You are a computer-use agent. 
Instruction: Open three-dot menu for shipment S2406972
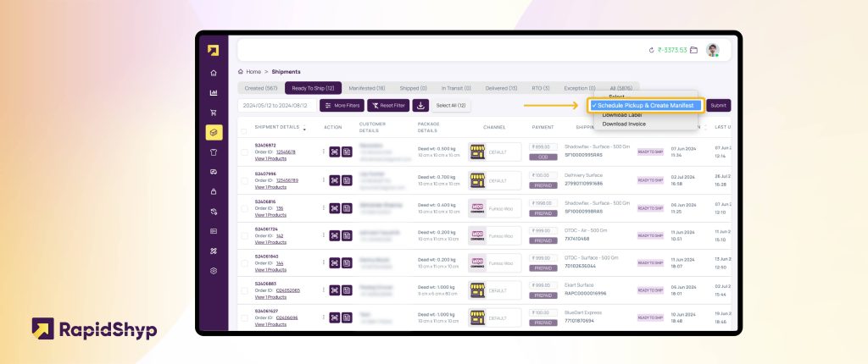point(324,151)
